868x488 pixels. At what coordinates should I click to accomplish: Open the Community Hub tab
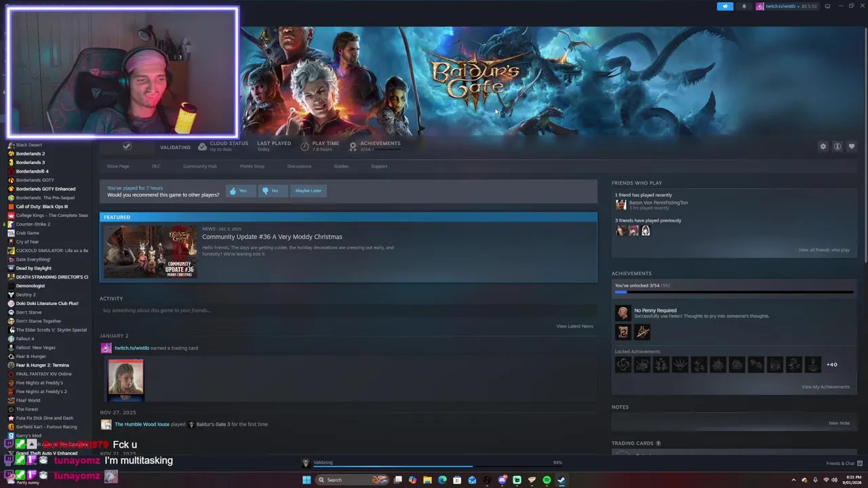[x=200, y=166]
